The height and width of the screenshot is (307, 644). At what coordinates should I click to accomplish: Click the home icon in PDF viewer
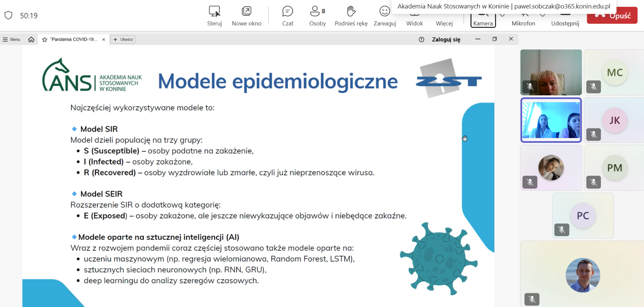pos(31,39)
